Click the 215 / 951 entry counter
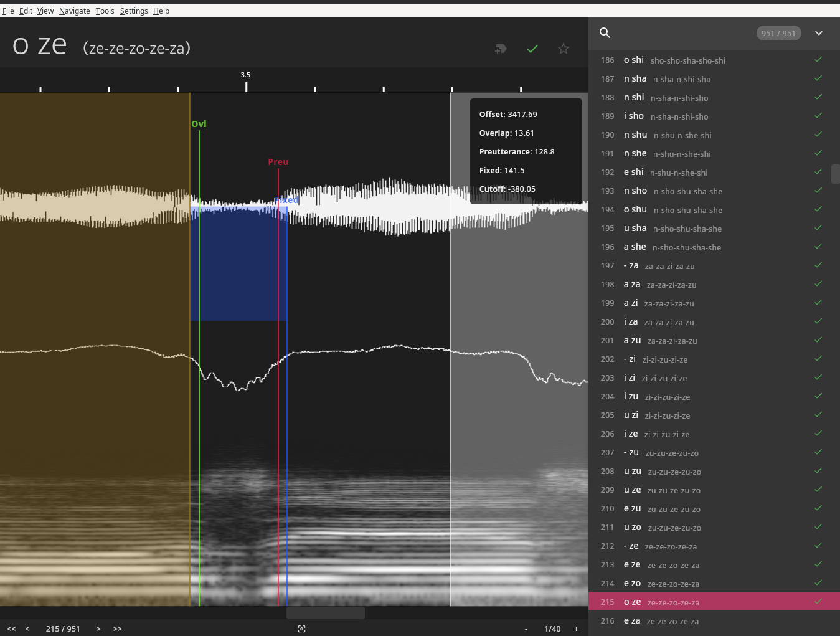The width and height of the screenshot is (840, 636). (x=63, y=629)
